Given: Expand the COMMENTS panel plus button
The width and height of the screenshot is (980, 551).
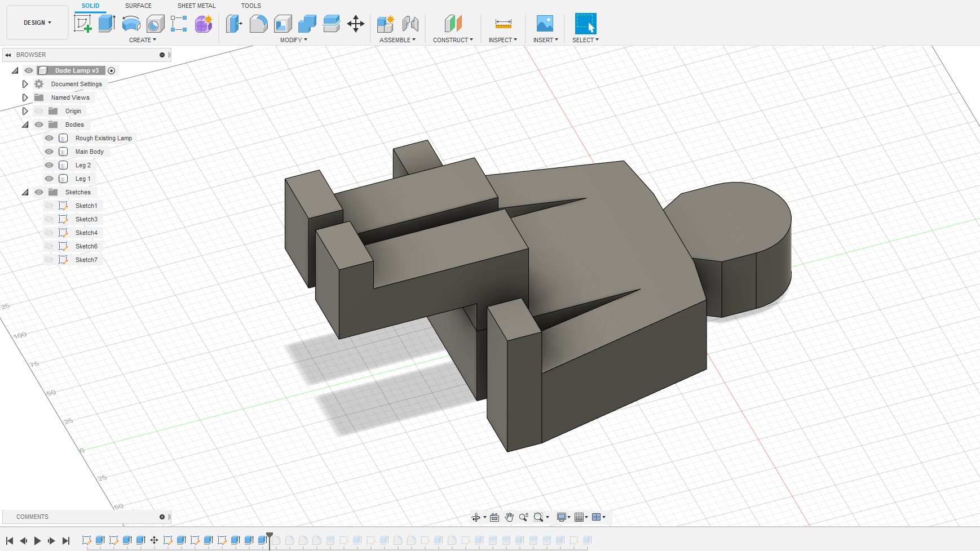Looking at the screenshot, I should coord(162,517).
